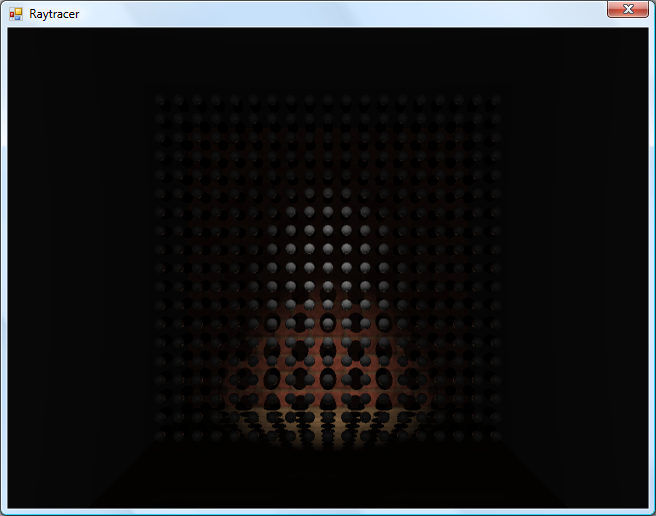Click the empty title bar area
This screenshot has width=656, height=516.
[x=330, y=13]
